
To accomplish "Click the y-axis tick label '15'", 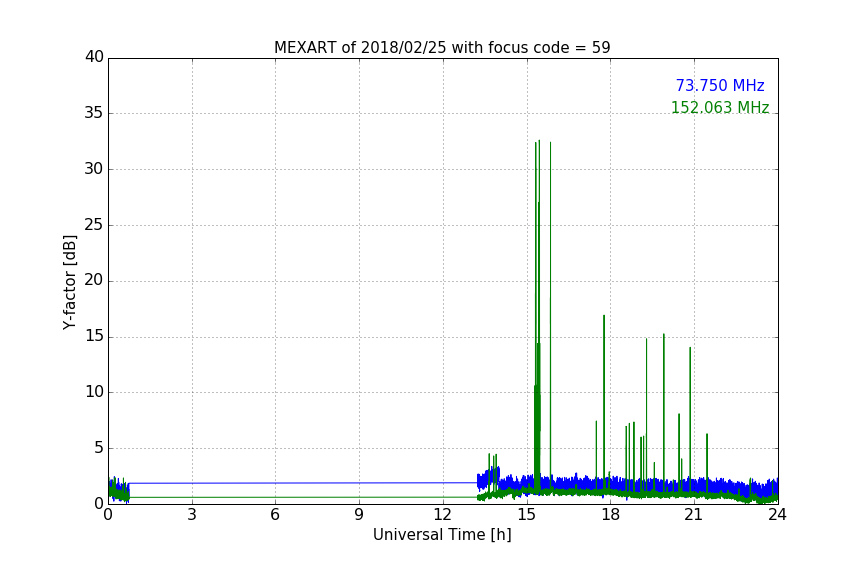I will [94, 336].
